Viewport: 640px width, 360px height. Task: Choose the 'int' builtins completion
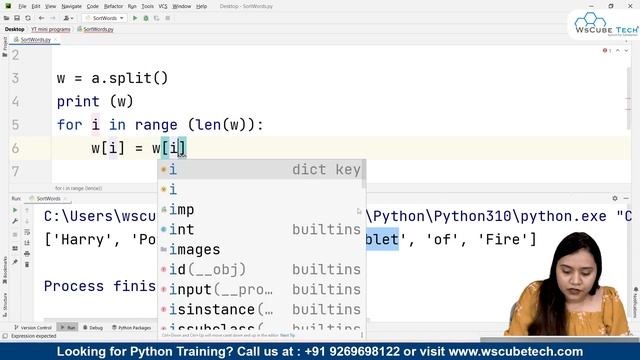coord(260,229)
